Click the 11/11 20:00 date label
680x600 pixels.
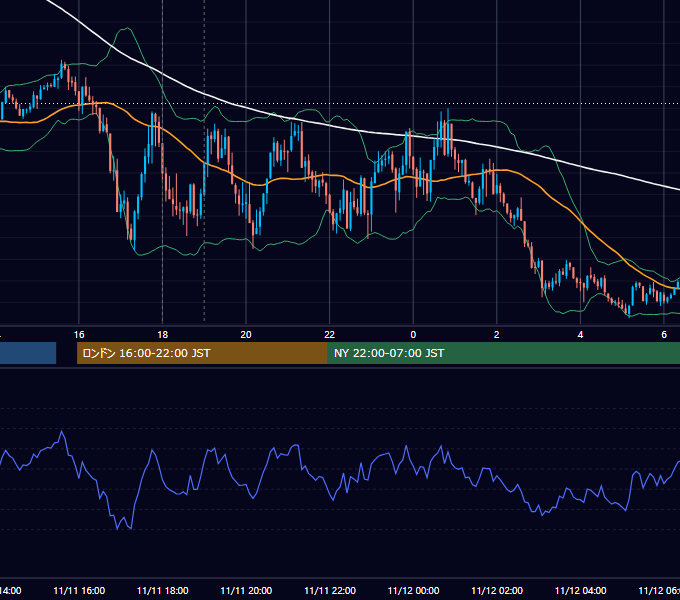(246, 590)
